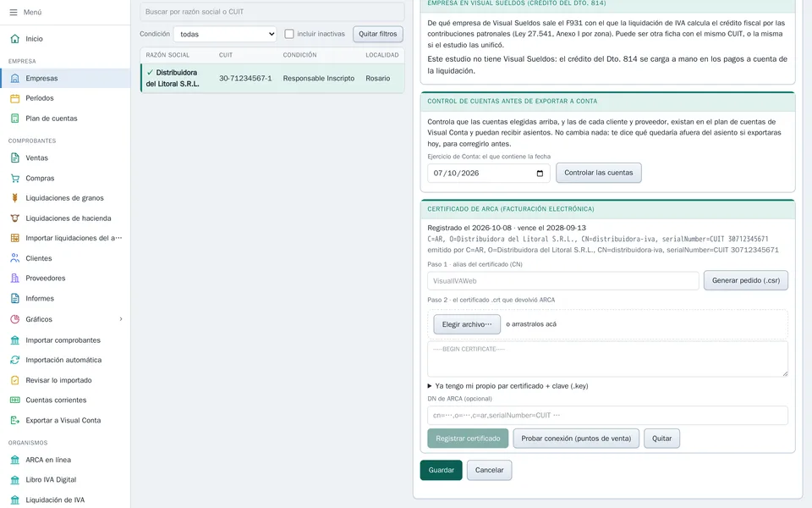
Task: Open Importar liquidaciones menu item
Action: pos(65,238)
